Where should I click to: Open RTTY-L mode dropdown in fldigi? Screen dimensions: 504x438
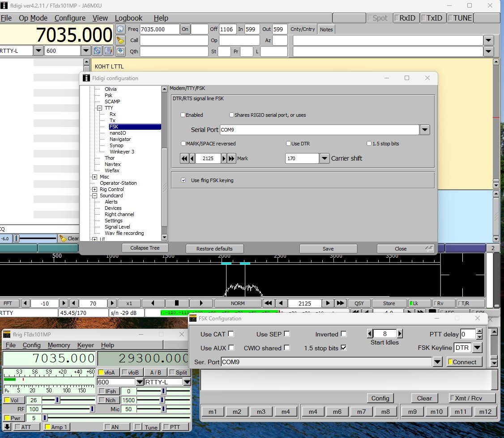tap(38, 51)
